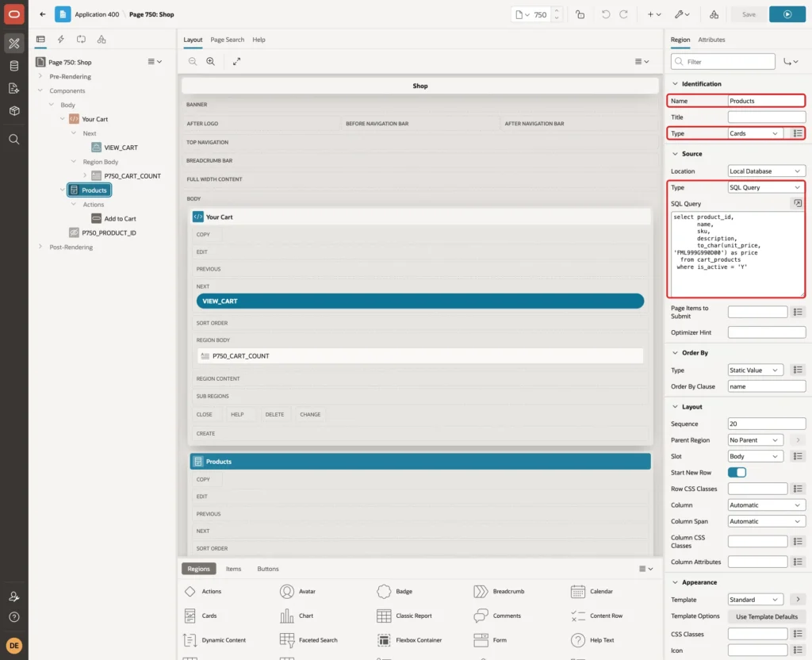Open the Slot Body dropdown

coord(754,456)
